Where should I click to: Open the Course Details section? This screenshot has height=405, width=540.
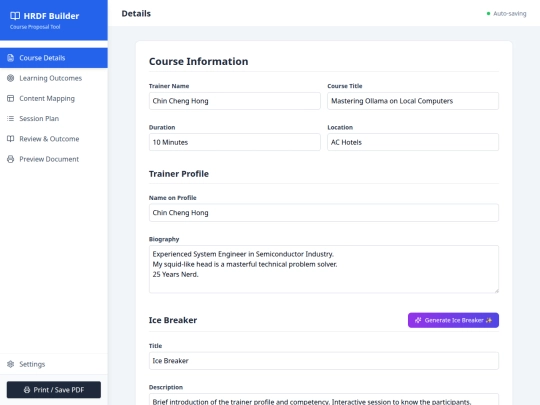pyautogui.click(x=54, y=58)
